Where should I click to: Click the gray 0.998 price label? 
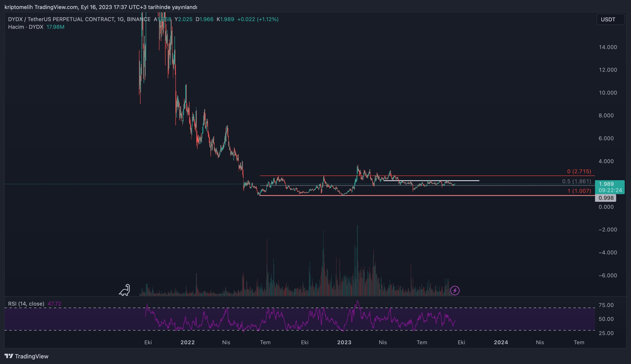[606, 198]
